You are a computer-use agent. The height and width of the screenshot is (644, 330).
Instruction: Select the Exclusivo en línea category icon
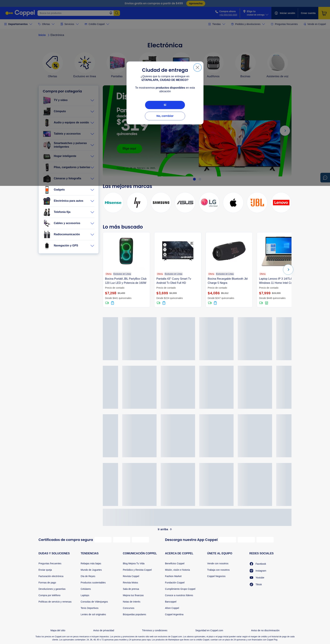coord(85,62)
